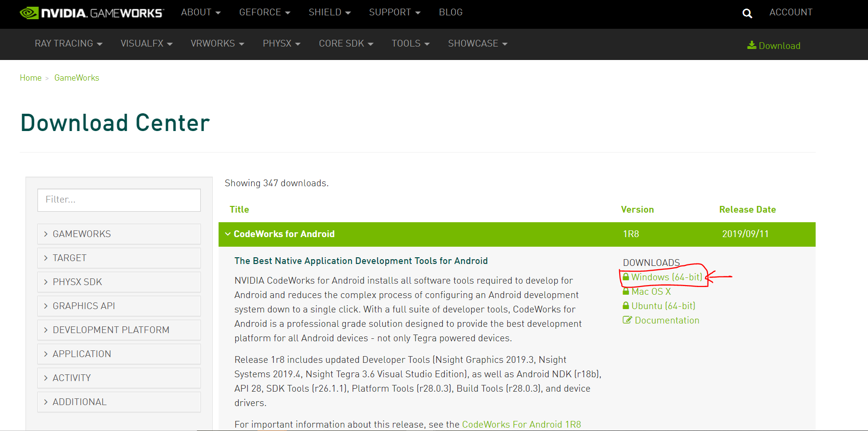Open the SUPPORT dropdown menu

tap(395, 12)
